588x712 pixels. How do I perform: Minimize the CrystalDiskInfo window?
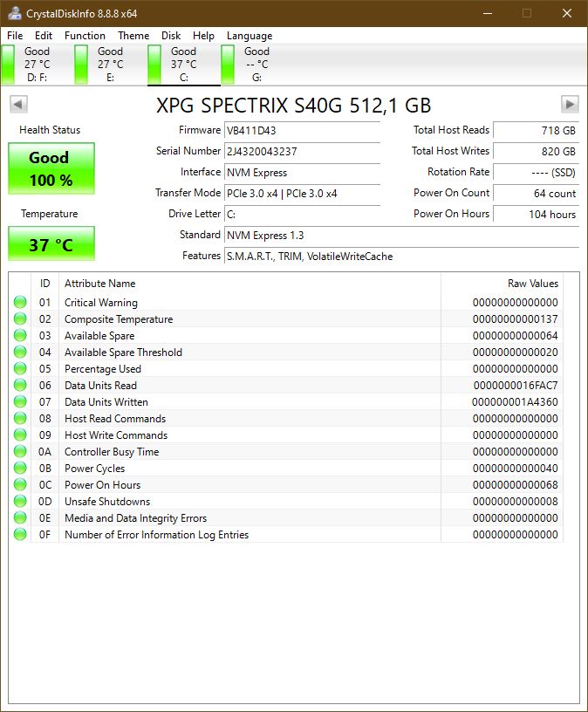pyautogui.click(x=488, y=13)
